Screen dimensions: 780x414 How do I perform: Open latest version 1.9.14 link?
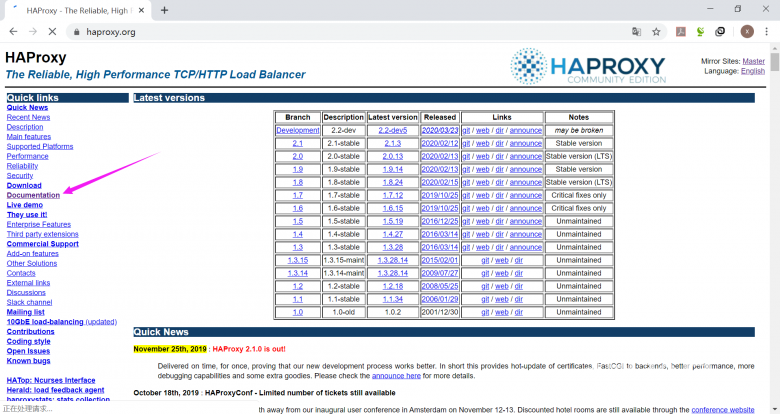tap(392, 169)
